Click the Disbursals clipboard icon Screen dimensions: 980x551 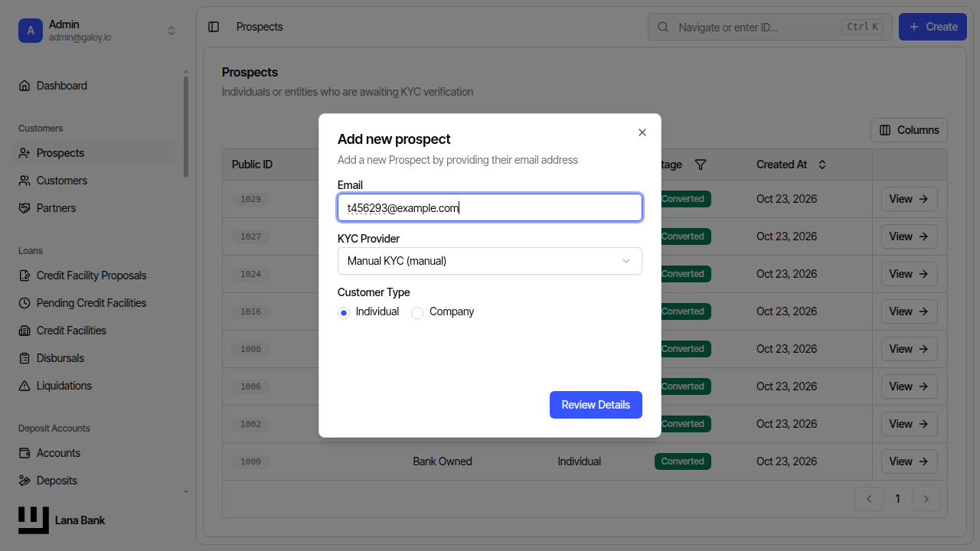coord(24,358)
